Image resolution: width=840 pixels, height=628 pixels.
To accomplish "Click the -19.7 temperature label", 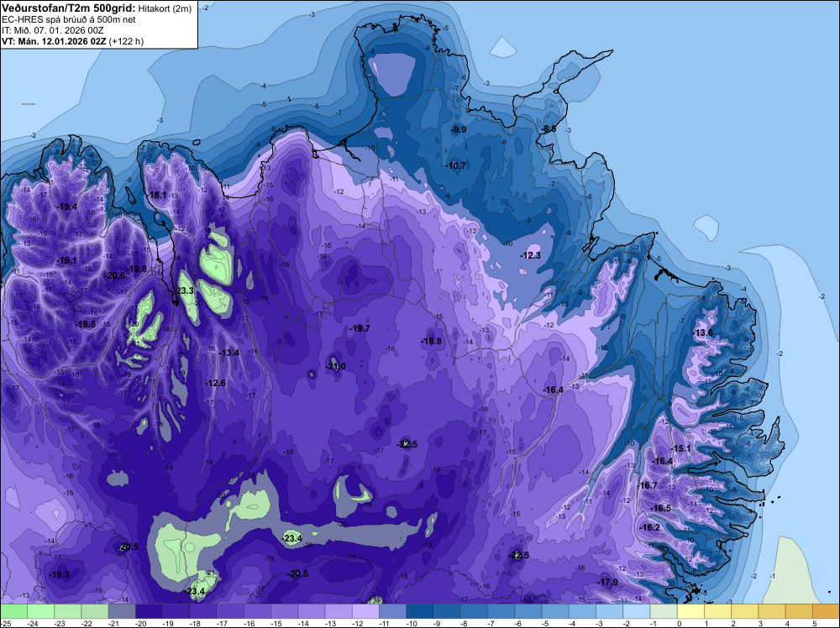I will 359,328.
